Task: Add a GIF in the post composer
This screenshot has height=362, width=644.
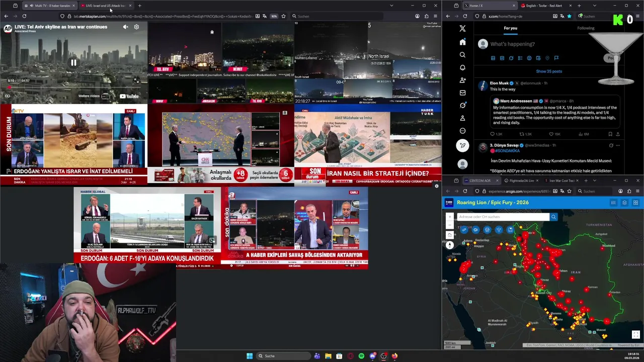Action: (x=502, y=58)
